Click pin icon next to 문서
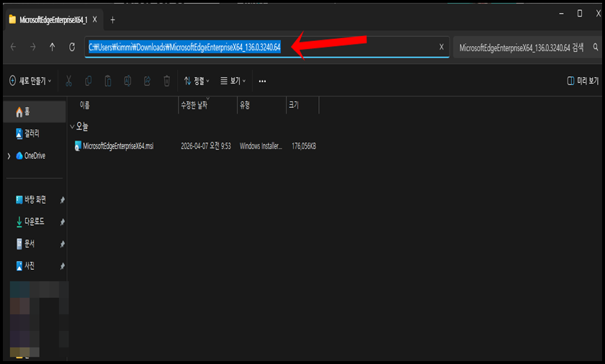This screenshot has width=605, height=364. click(x=62, y=244)
